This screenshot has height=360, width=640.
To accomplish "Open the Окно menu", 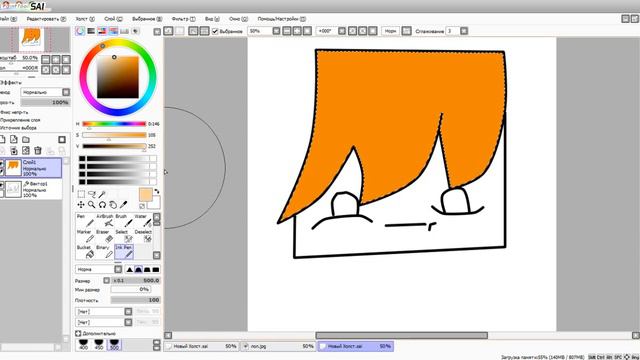I will 238,19.
